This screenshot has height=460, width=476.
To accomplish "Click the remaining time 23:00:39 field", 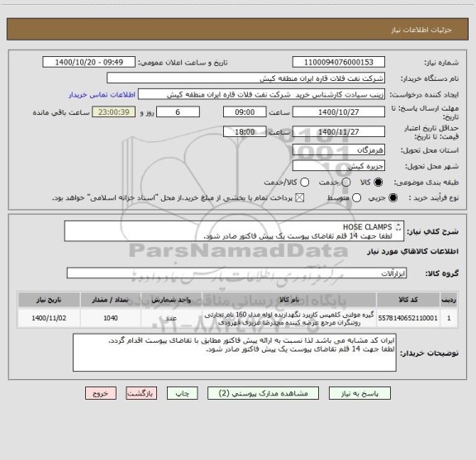I will tap(114, 111).
